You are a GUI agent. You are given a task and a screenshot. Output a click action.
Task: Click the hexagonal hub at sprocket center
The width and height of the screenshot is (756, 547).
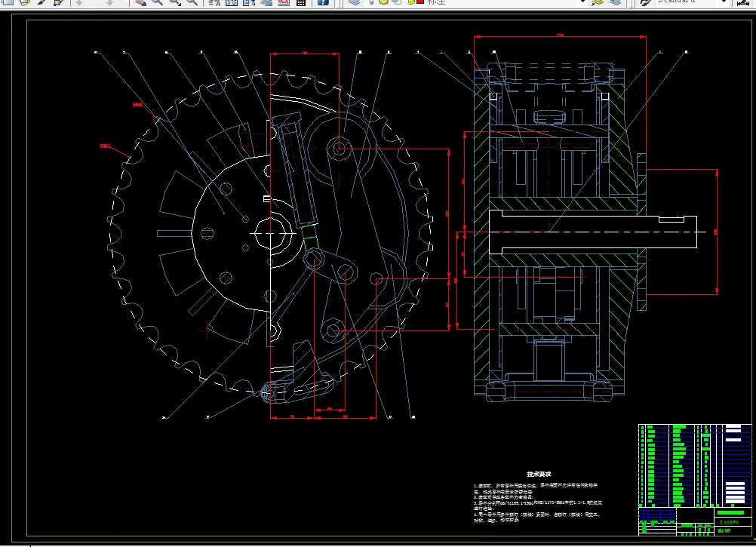pyautogui.click(x=271, y=233)
